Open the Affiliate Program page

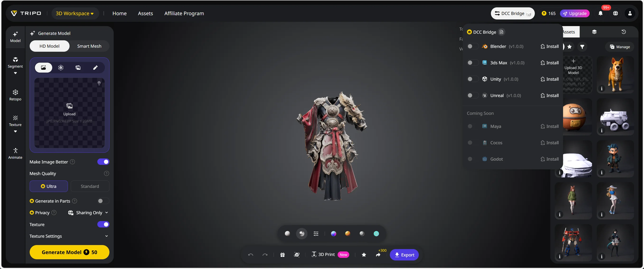coord(184,14)
